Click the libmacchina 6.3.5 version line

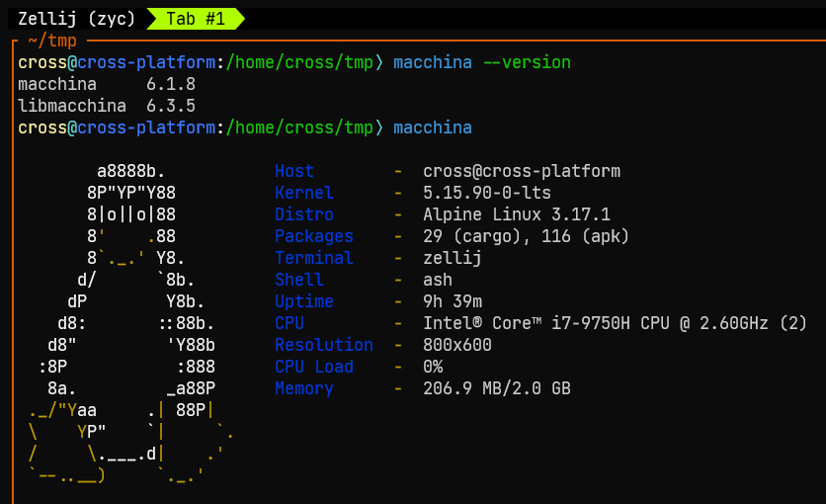(107, 106)
